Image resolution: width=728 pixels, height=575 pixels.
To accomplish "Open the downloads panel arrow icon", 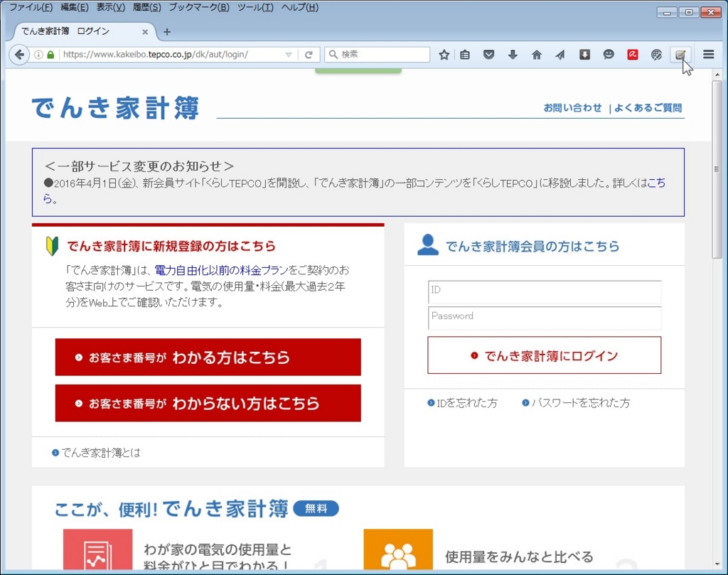I will 513,54.
